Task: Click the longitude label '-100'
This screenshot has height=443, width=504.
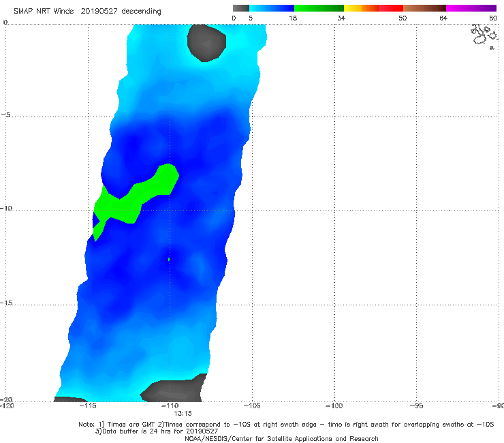Action: (334, 406)
